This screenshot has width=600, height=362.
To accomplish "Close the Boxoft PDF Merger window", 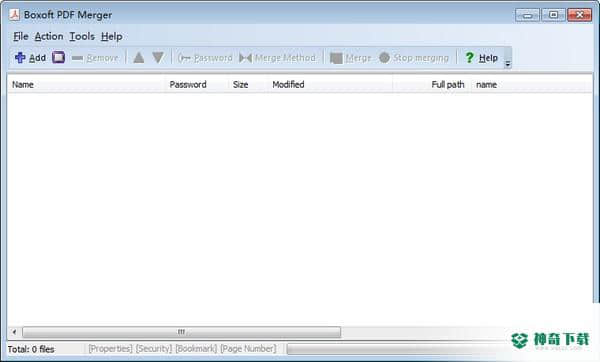I will [x=579, y=15].
